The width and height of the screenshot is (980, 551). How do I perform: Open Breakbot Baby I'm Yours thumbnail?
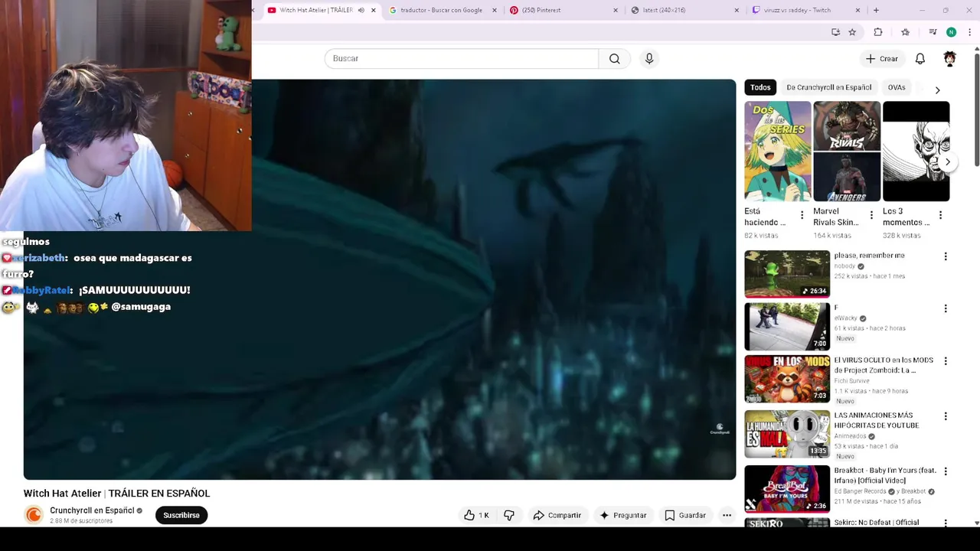point(787,489)
